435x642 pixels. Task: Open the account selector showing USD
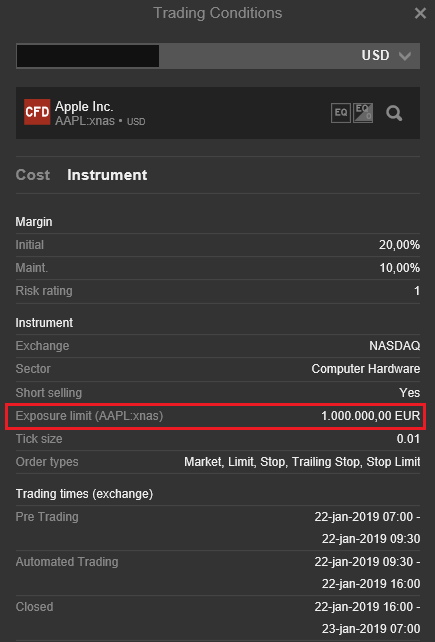pos(218,56)
